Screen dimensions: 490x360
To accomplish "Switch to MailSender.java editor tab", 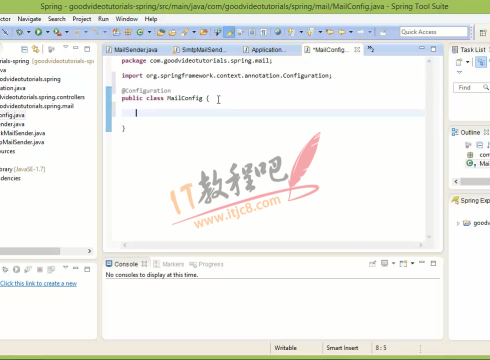I will pos(132,50).
